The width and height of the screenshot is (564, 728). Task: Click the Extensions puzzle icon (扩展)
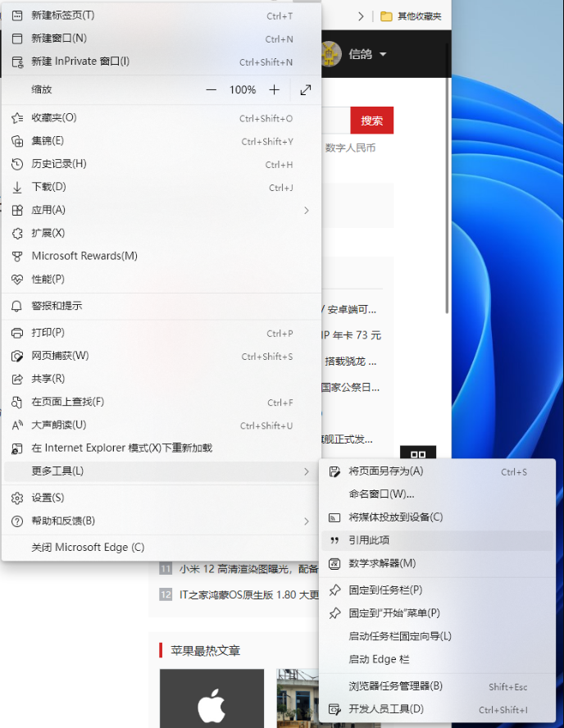[x=17, y=233]
